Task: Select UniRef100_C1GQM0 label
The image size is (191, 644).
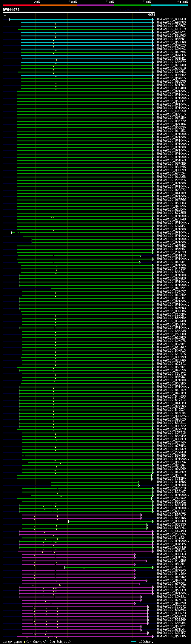Action: coord(171,315)
